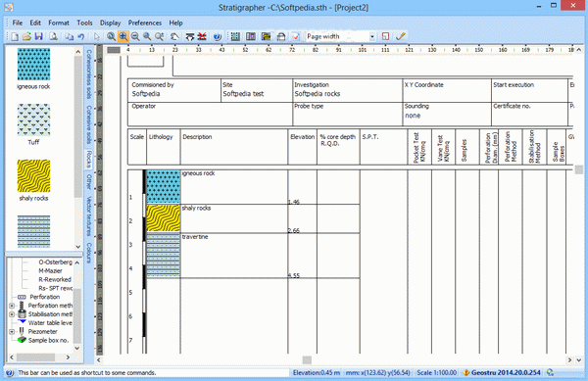Viewport: 588px width, 381px height.
Task: Click the layer insert icon before red X
Action: pos(190,36)
